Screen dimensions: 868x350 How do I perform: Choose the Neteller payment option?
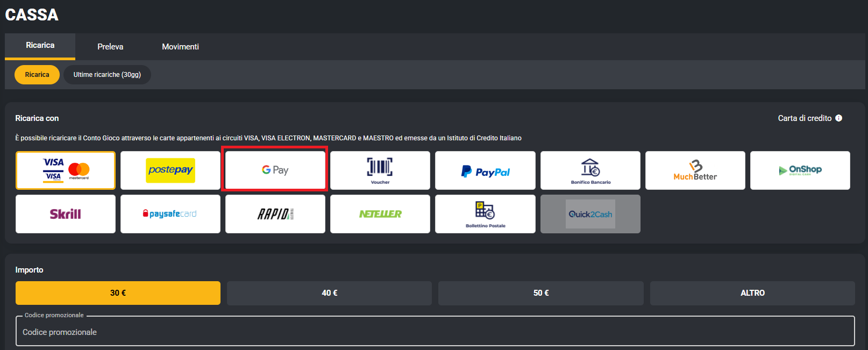380,214
